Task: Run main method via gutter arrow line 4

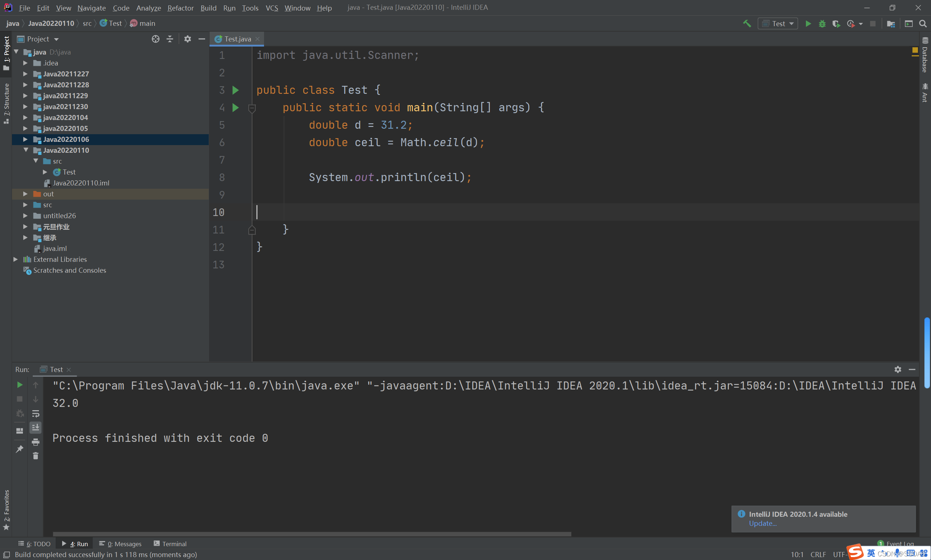Action: pos(236,108)
